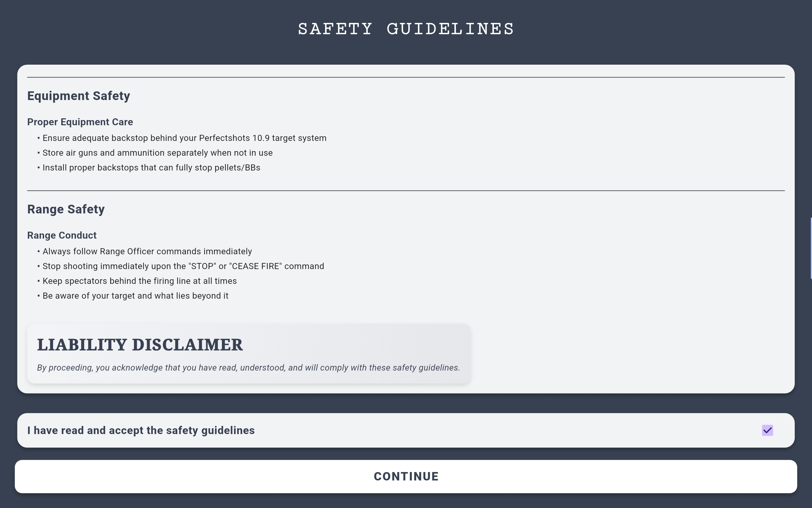Click the be aware of your target bullet
812x508 pixels.
(x=135, y=296)
